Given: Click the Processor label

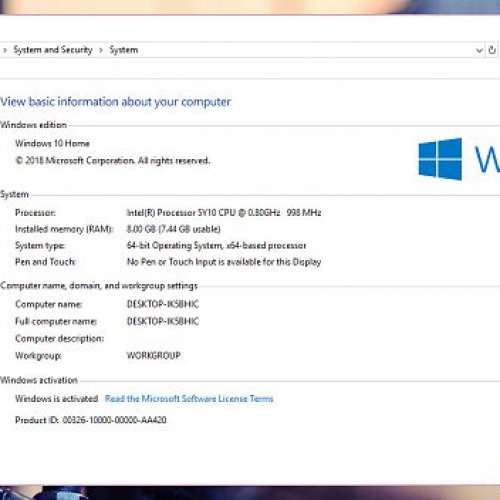Looking at the screenshot, I should (35, 213).
